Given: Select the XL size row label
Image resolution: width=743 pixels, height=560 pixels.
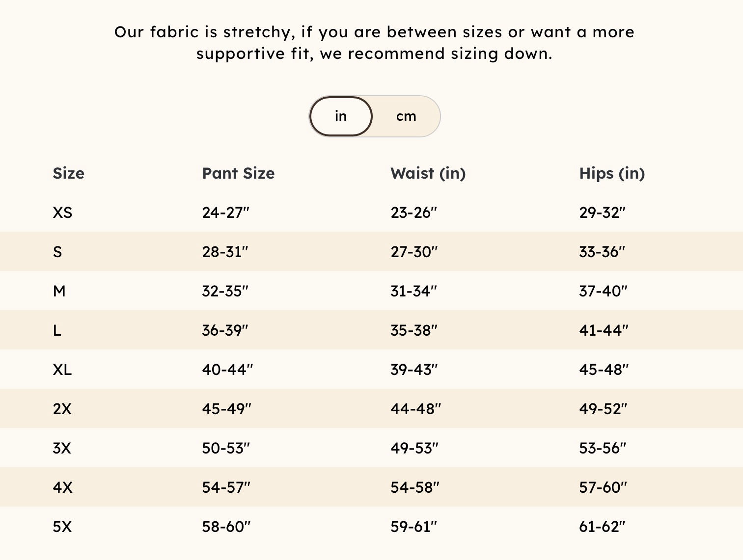Looking at the screenshot, I should (62, 370).
